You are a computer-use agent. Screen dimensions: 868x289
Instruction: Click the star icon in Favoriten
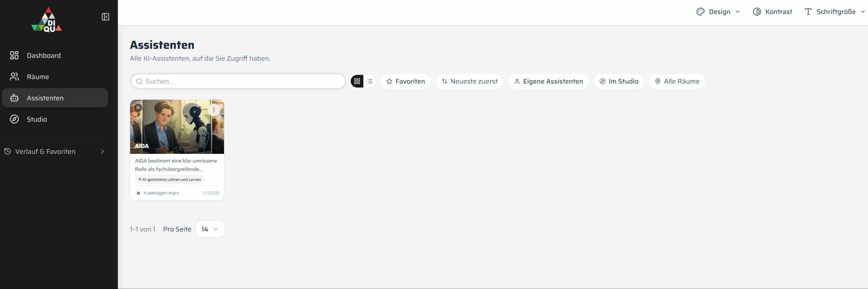pos(389,82)
